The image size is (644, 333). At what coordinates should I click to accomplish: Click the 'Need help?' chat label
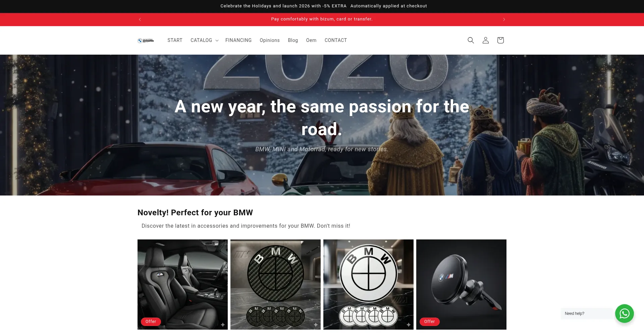tap(574, 314)
